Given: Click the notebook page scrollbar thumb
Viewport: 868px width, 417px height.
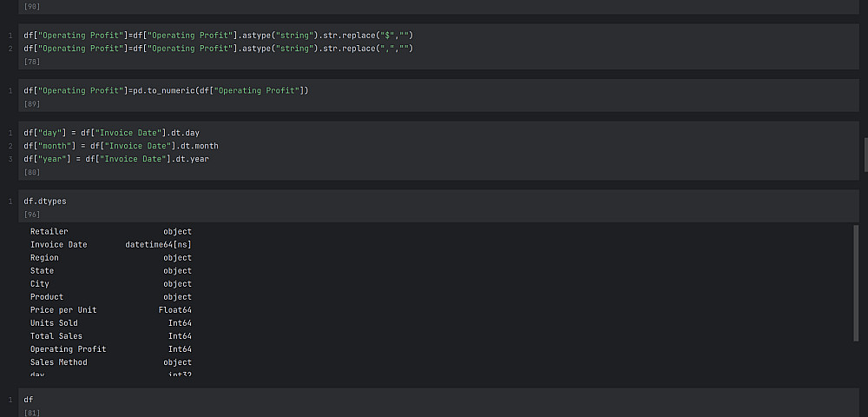Looking at the screenshot, I should pos(865,155).
